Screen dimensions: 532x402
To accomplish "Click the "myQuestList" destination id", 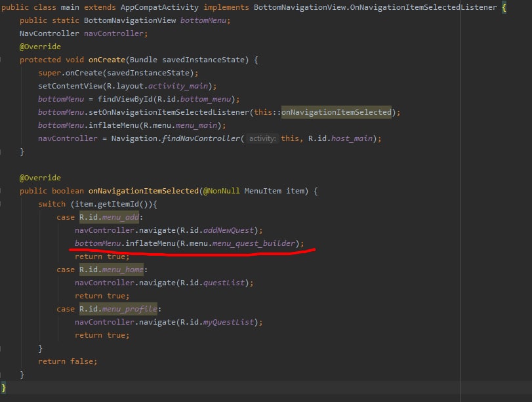I will [x=228, y=322].
